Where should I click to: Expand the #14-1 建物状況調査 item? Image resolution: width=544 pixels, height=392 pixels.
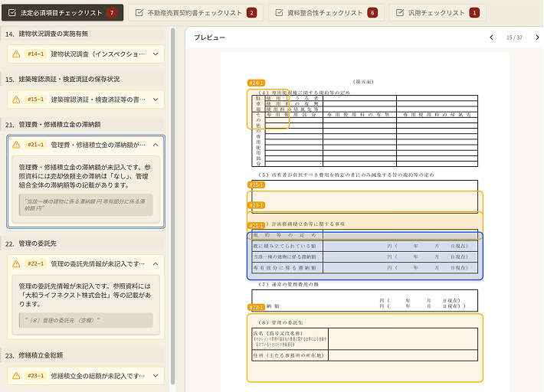tap(156, 54)
